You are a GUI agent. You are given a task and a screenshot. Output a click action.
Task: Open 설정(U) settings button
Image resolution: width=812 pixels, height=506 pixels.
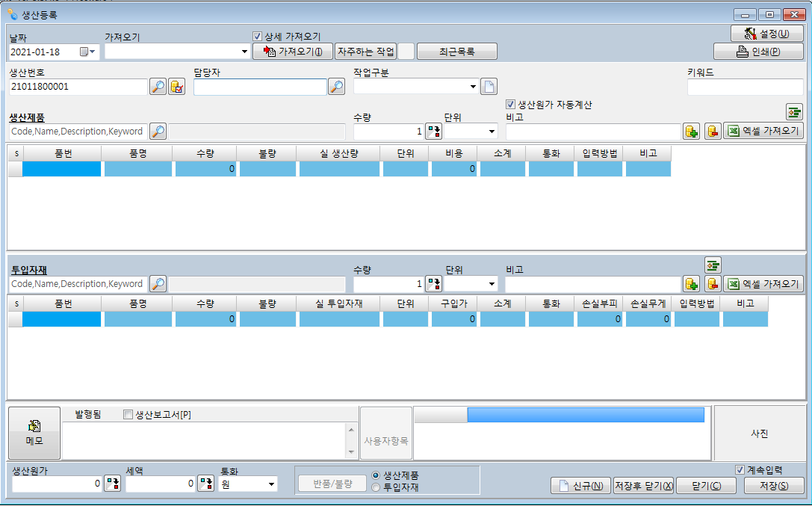coord(767,34)
